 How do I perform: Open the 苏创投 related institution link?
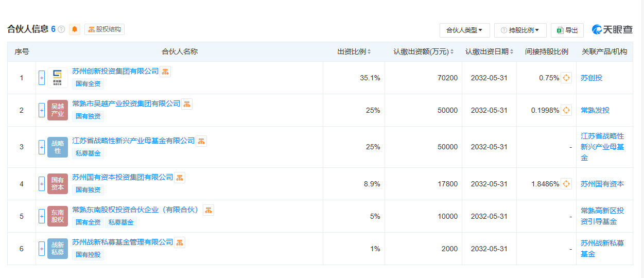point(591,78)
